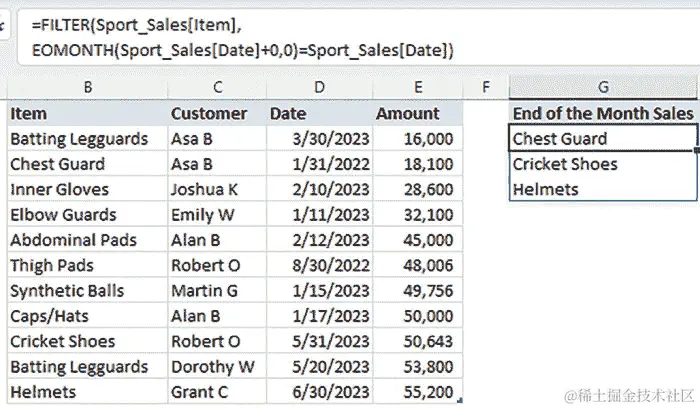Viewport: 700px width, 409px height.
Task: Select column F header
Action: click(486, 87)
